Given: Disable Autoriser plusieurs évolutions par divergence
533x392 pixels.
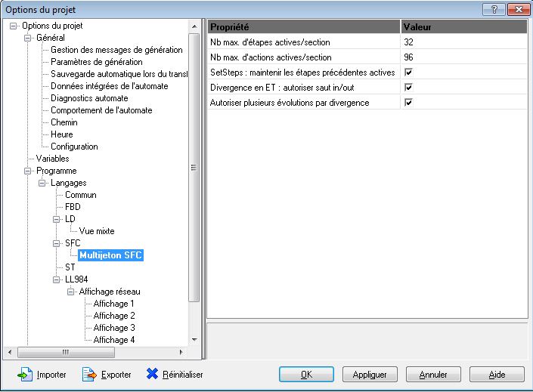Looking at the screenshot, I should (408, 103).
